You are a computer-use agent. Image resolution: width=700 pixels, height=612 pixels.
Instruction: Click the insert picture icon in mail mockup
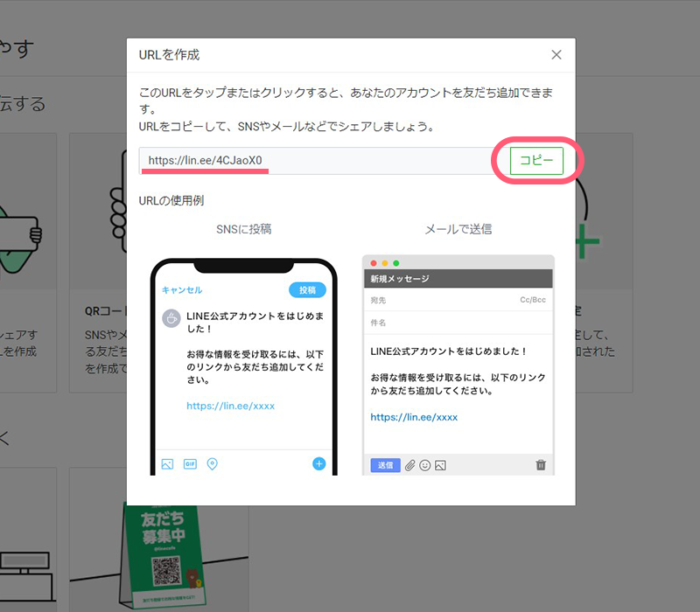(x=440, y=465)
